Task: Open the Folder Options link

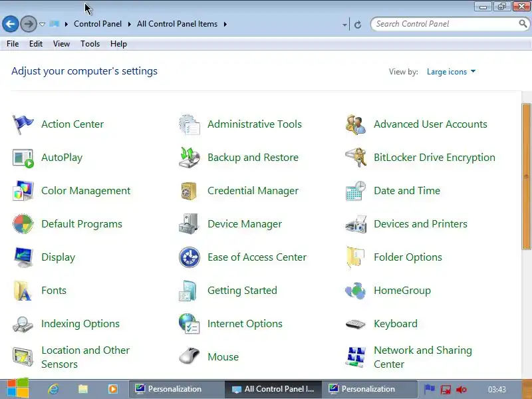Action: pyautogui.click(x=408, y=257)
